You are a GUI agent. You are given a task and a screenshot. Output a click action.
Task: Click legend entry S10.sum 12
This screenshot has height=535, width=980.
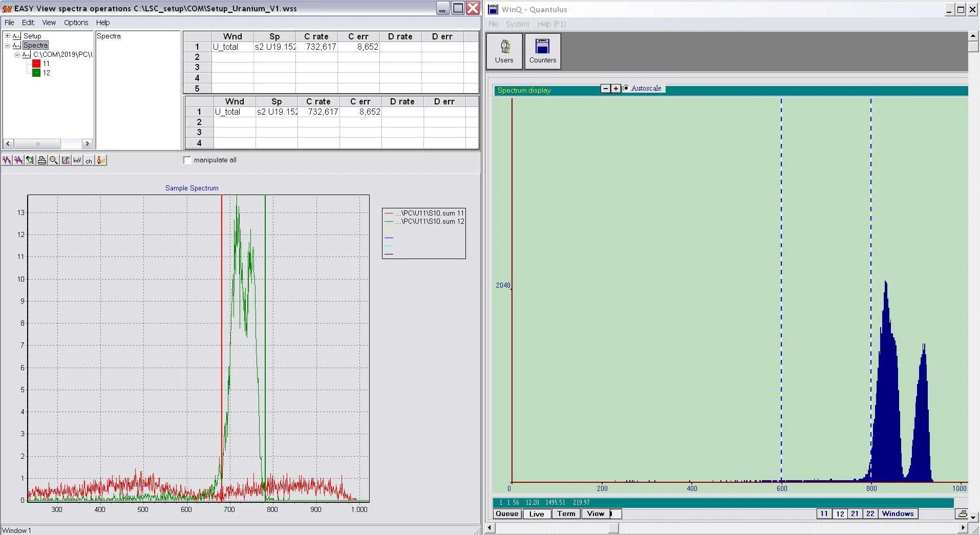point(424,221)
